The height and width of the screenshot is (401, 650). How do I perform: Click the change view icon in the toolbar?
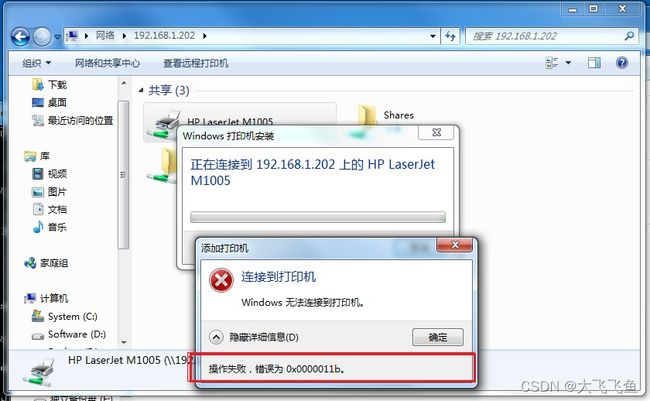(x=552, y=63)
